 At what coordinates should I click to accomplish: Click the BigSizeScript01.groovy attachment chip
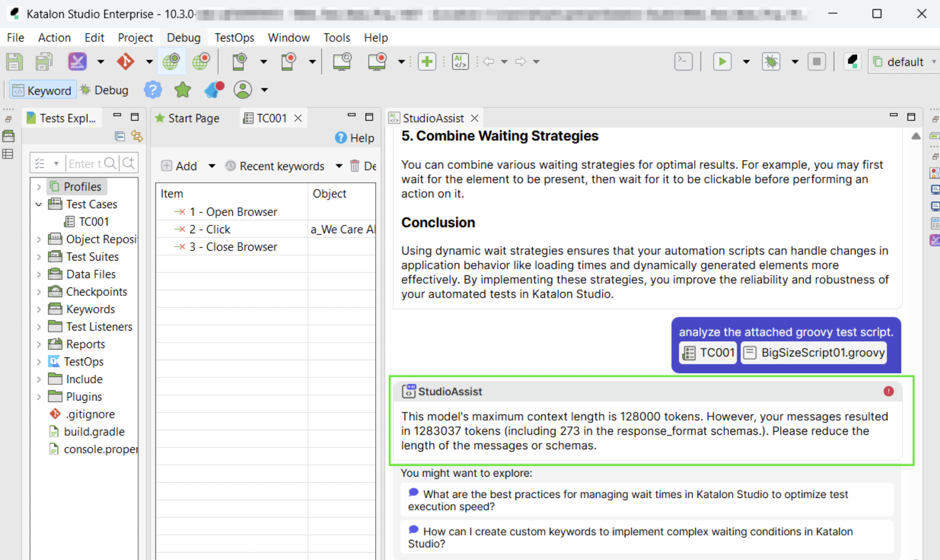click(814, 353)
